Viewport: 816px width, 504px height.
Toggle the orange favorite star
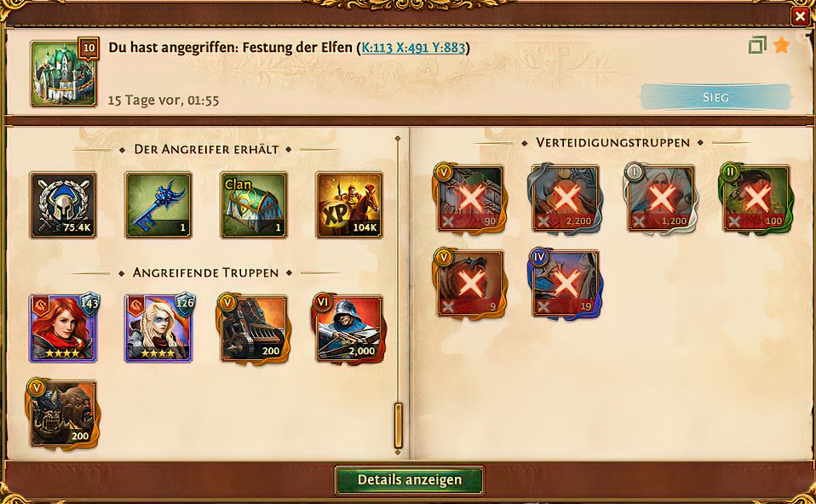[x=781, y=45]
